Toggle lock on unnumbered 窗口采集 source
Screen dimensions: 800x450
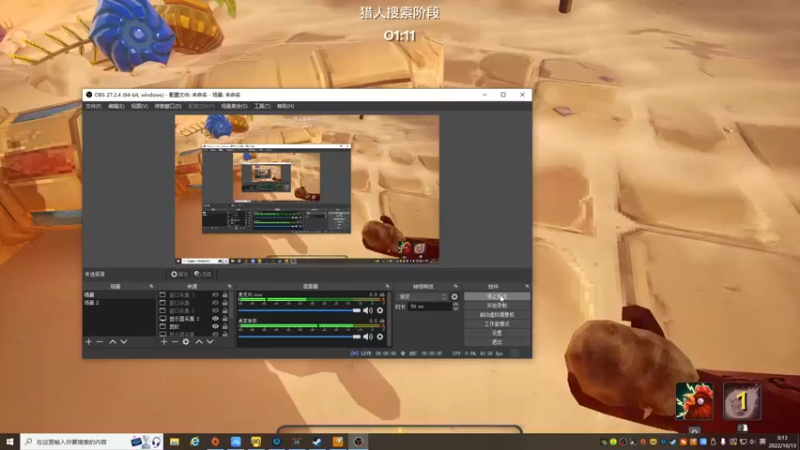click(224, 303)
